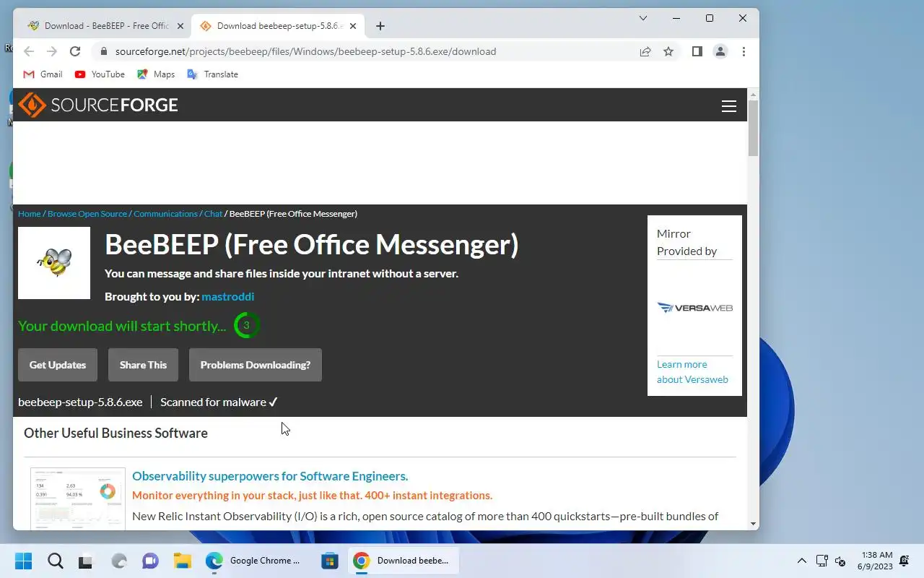Open Task View on the taskbar
924x578 pixels.
86,561
